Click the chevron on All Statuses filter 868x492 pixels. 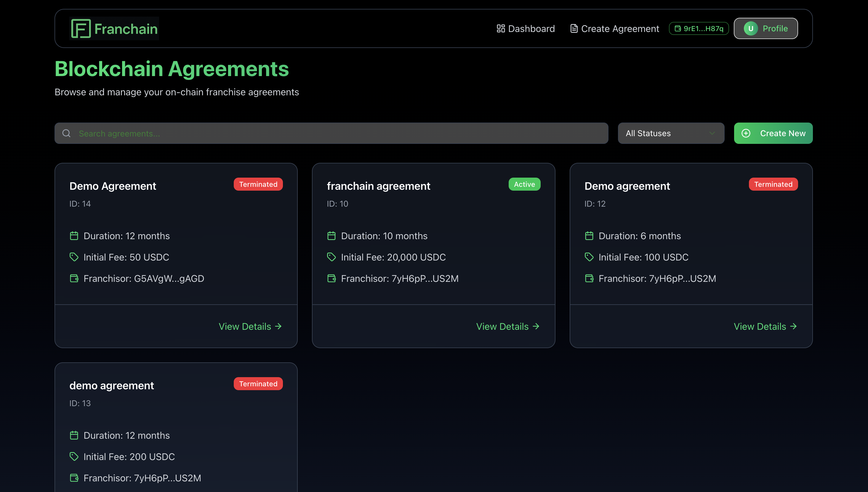(712, 133)
